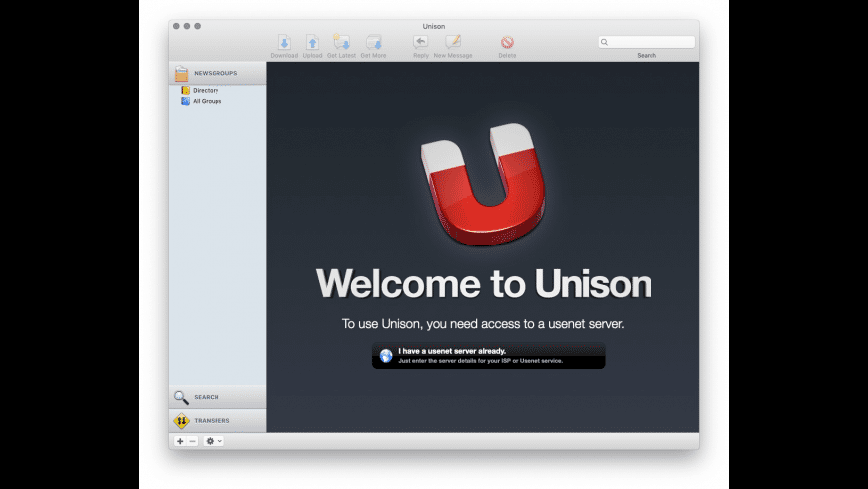Image resolution: width=868 pixels, height=489 pixels.
Task: Open the Search sidebar section
Action: pyautogui.click(x=217, y=397)
